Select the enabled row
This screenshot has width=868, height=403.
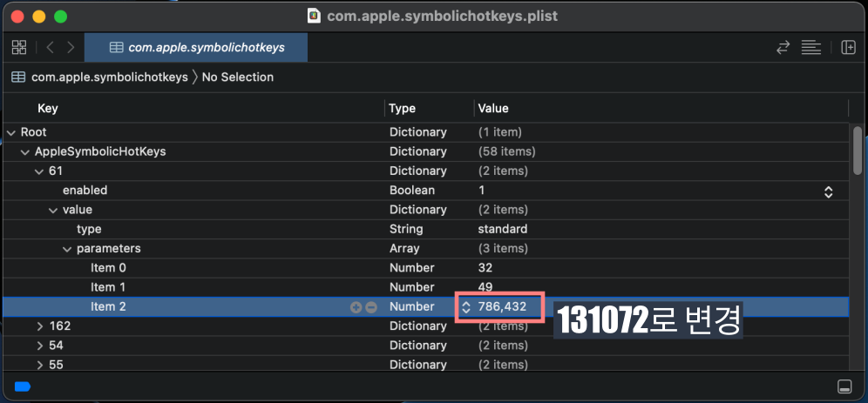pyautogui.click(x=425, y=190)
